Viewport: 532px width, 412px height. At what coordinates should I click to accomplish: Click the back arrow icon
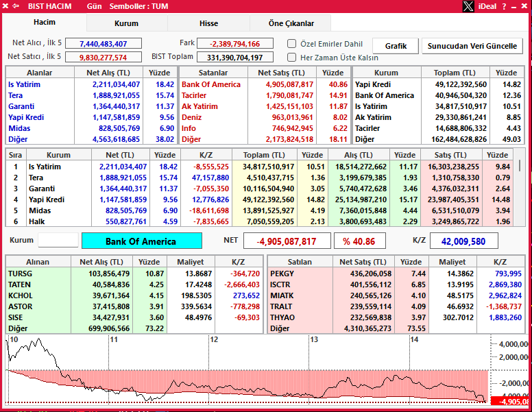tap(16, 6)
